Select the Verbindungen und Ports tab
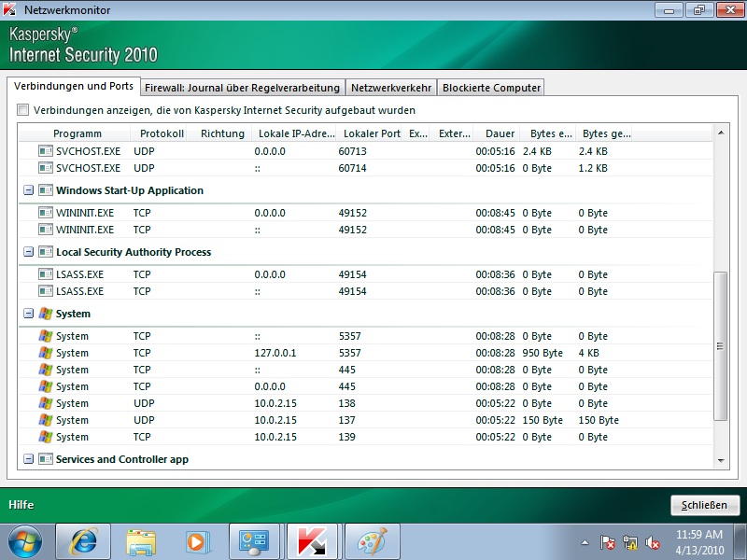This screenshot has width=747, height=560. tap(74, 86)
